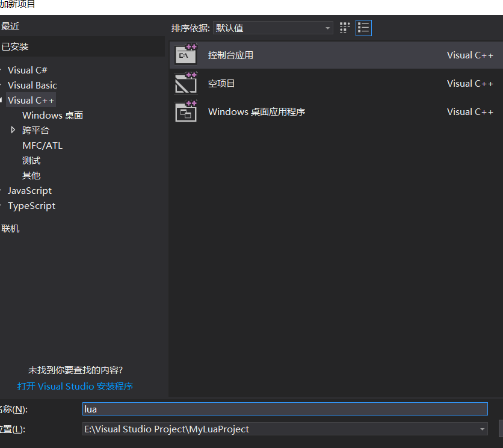Image resolution: width=503 pixels, height=448 pixels.
Task: Select MFC/ATL category
Action: coord(42,146)
